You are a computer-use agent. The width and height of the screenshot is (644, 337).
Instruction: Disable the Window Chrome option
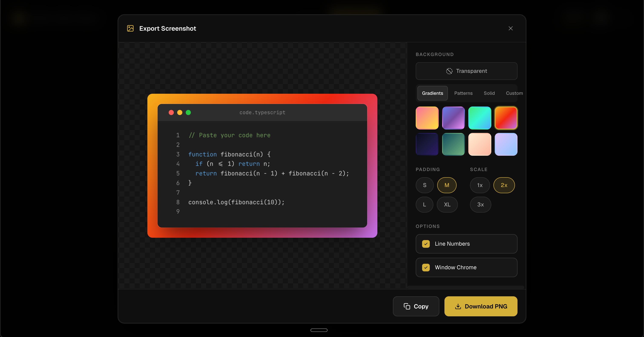(426, 268)
